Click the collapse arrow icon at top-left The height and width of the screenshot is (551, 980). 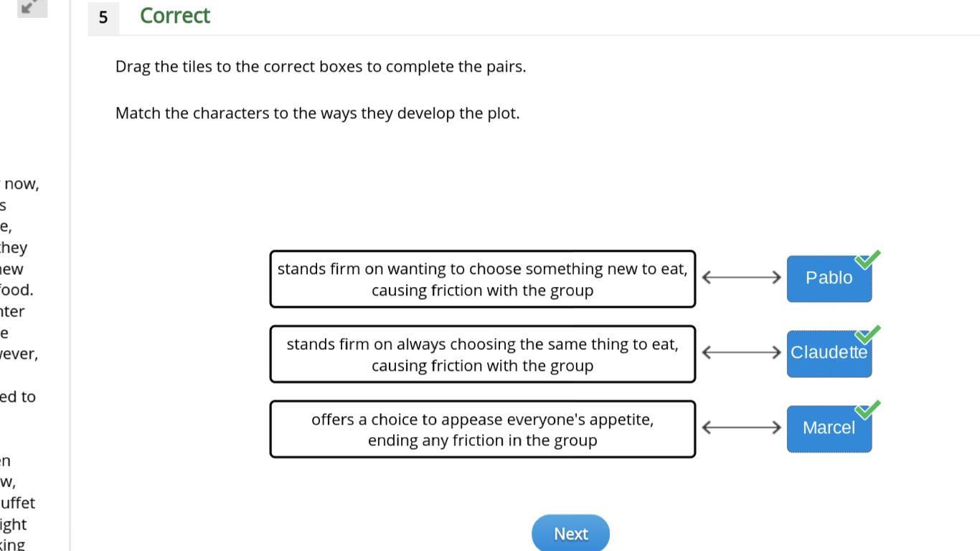tap(31, 7)
